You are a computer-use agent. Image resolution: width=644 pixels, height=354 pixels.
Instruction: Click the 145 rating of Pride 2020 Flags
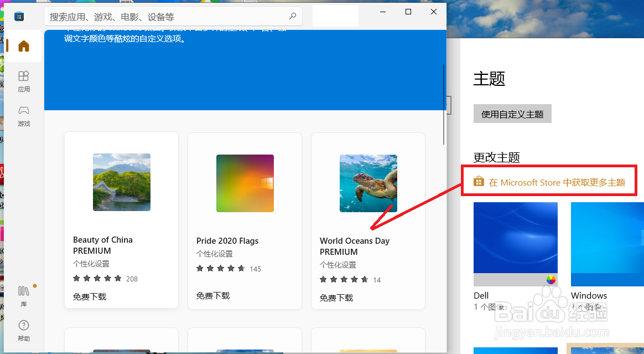tap(228, 269)
